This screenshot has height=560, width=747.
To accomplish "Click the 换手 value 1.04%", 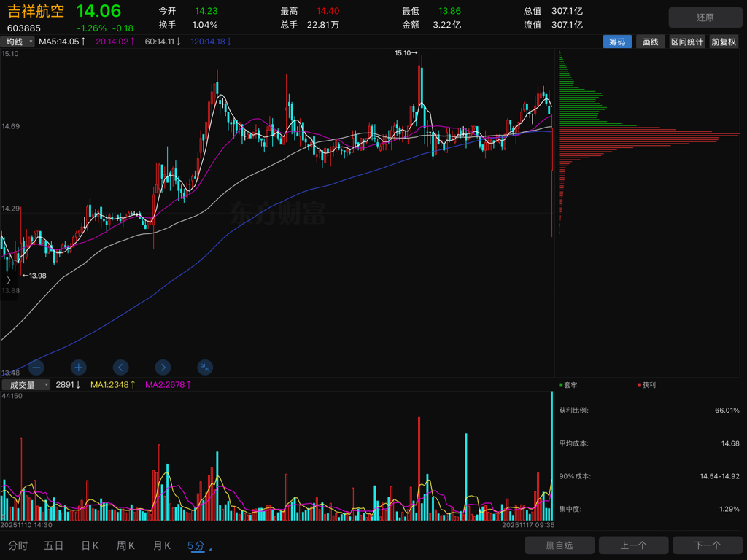I will (x=205, y=25).
